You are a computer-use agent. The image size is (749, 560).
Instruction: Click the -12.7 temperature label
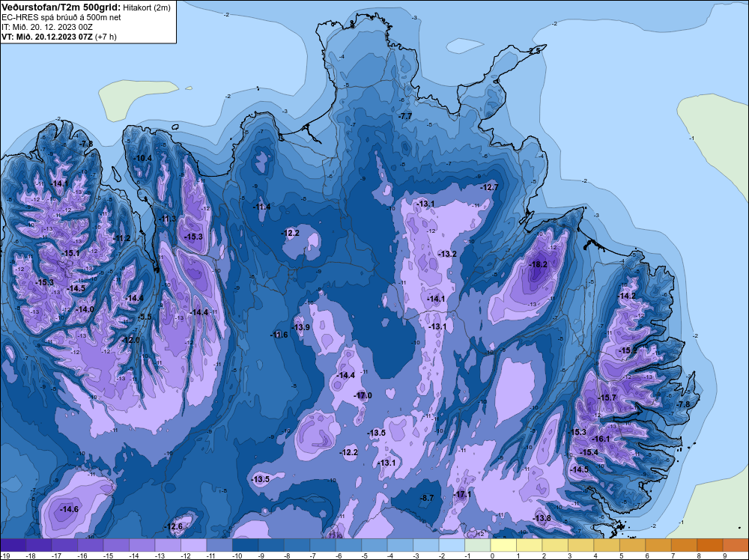point(489,187)
